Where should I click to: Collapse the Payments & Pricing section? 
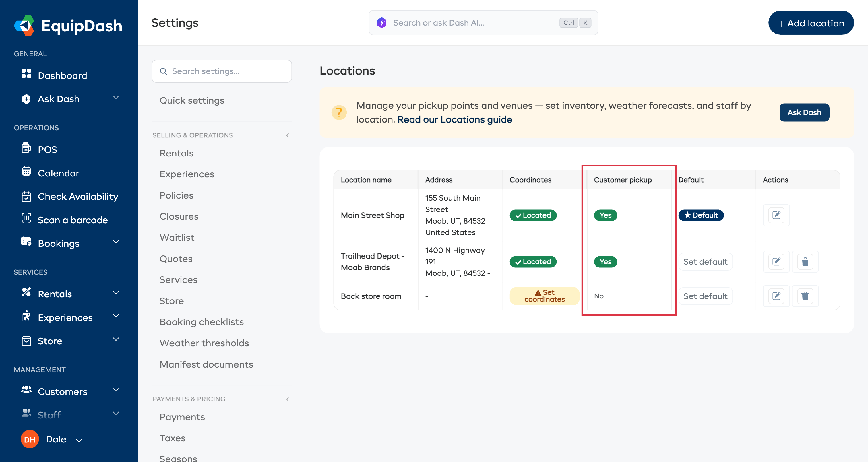coord(287,399)
